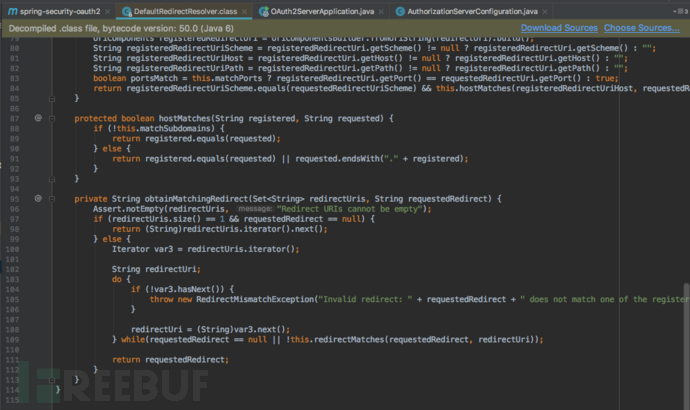
Task: Switch to the AuthorizationServerConfiguration.java tab
Action: 472,11
